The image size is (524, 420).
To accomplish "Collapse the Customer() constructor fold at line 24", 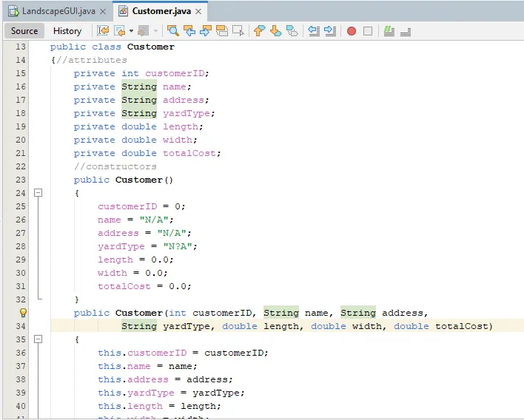I will point(38,193).
